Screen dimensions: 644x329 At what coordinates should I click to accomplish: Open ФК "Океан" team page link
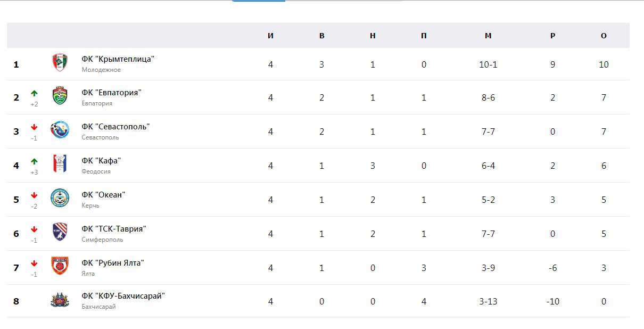point(103,194)
